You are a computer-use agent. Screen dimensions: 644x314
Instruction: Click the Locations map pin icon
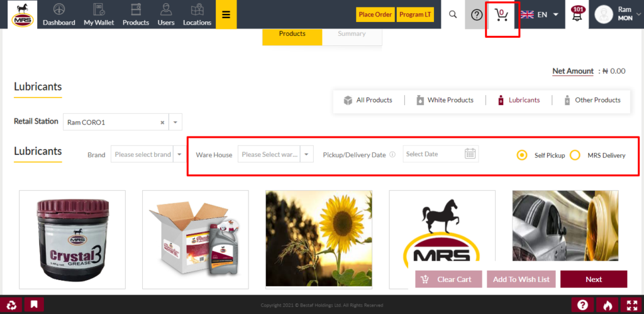(x=197, y=9)
